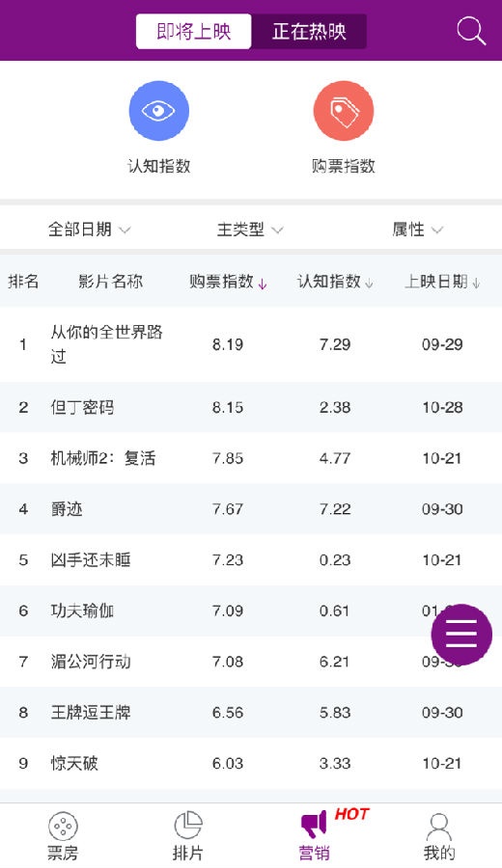Expand 主类型 genre dropdown
502x868 pixels.
(250, 230)
